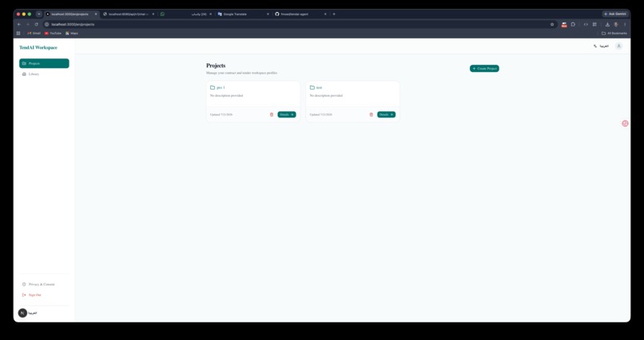Open the Projects sidebar item
This screenshot has width=644, height=340.
click(x=44, y=63)
